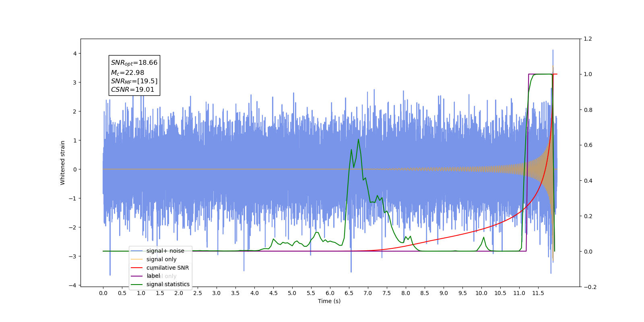Click right y-axis tick label 1.2
This screenshot has width=644, height=322.
coord(588,39)
